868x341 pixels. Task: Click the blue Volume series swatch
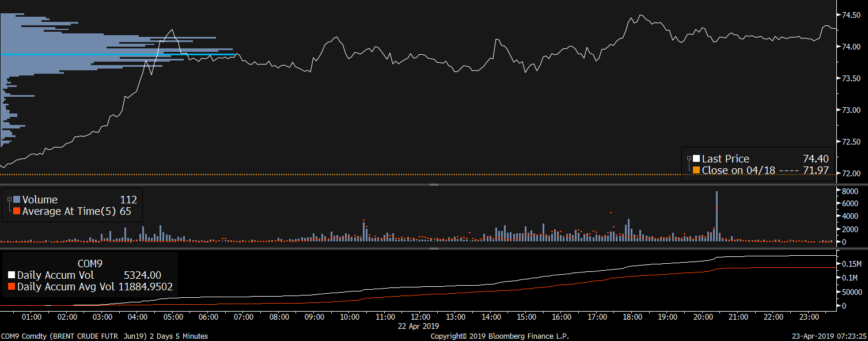point(17,200)
